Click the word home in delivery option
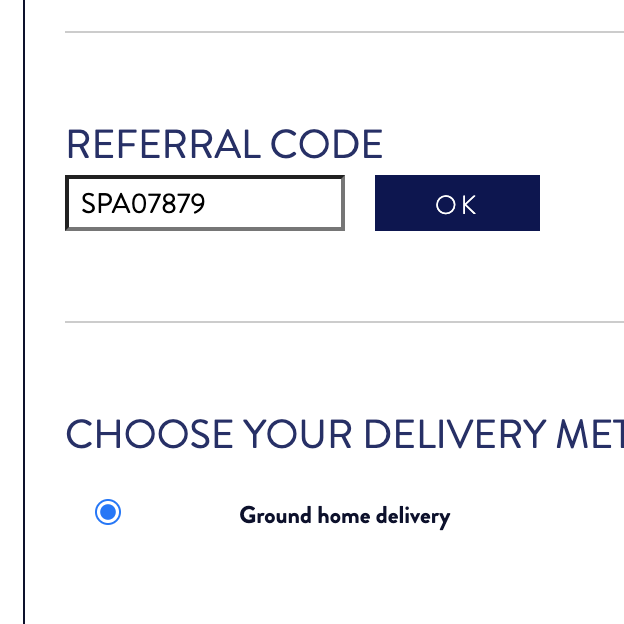 344,515
